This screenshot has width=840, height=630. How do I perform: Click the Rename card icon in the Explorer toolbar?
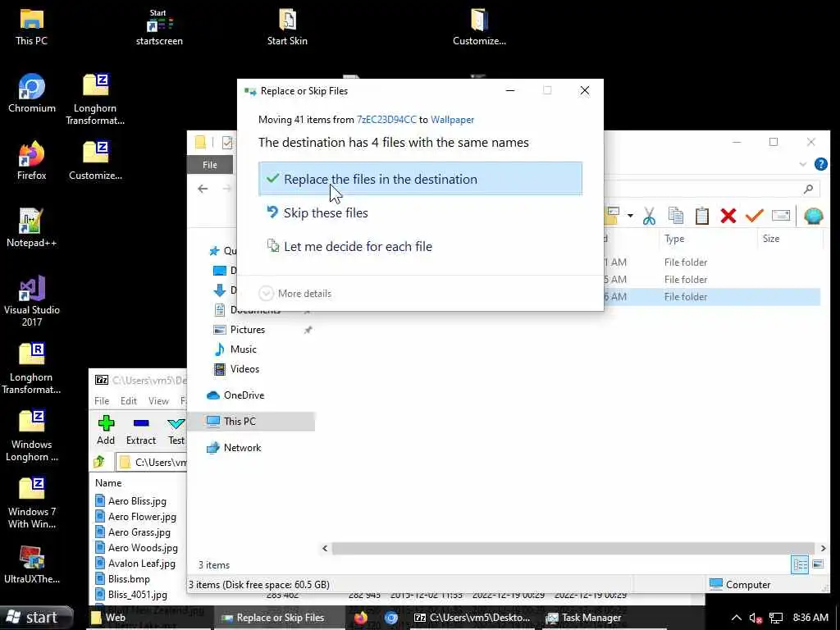click(x=781, y=216)
